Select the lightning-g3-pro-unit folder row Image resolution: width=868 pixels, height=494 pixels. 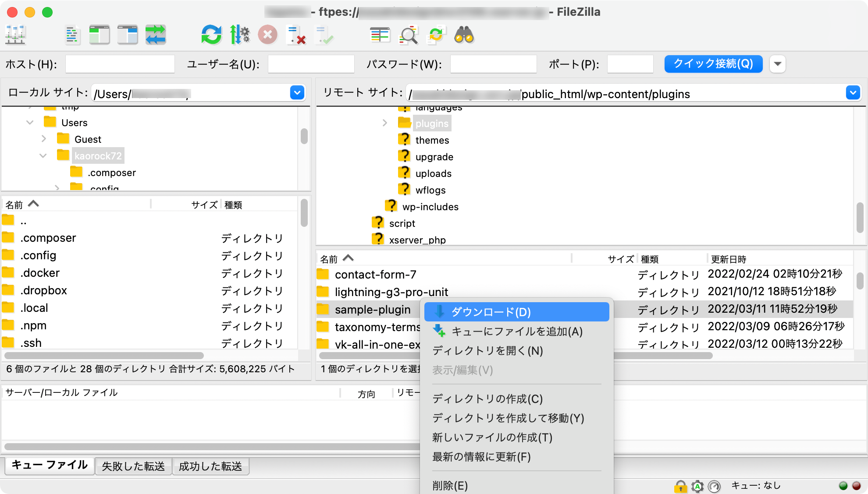(x=584, y=292)
